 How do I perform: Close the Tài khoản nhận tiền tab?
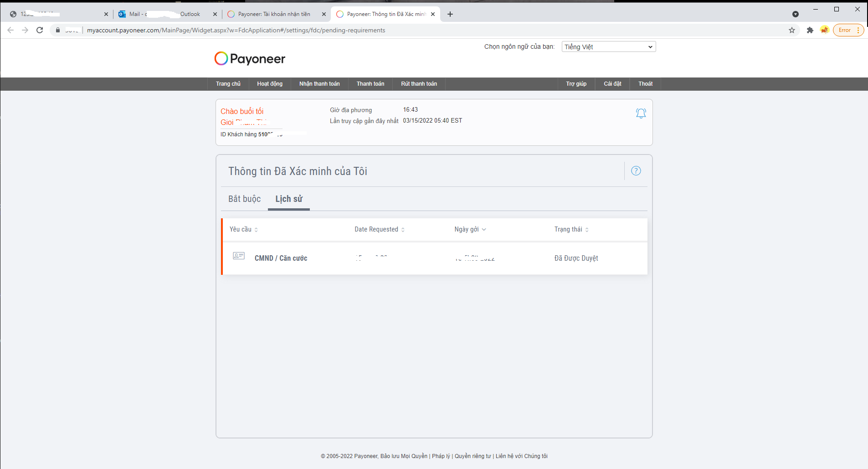[324, 14]
